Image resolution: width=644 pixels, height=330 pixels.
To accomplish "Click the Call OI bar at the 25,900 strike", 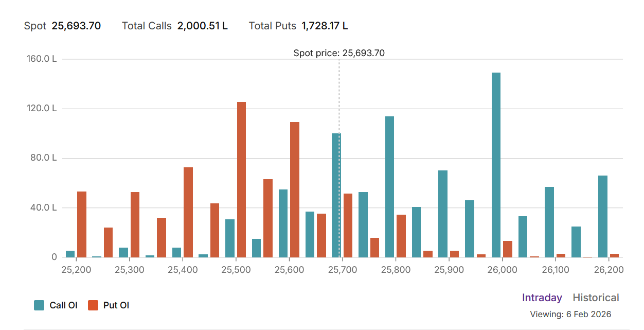I will point(443,214).
